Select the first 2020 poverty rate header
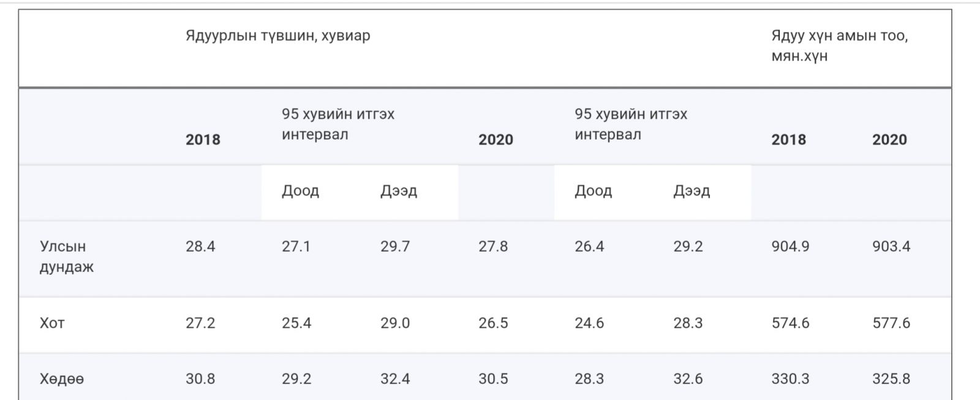 pyautogui.click(x=496, y=140)
